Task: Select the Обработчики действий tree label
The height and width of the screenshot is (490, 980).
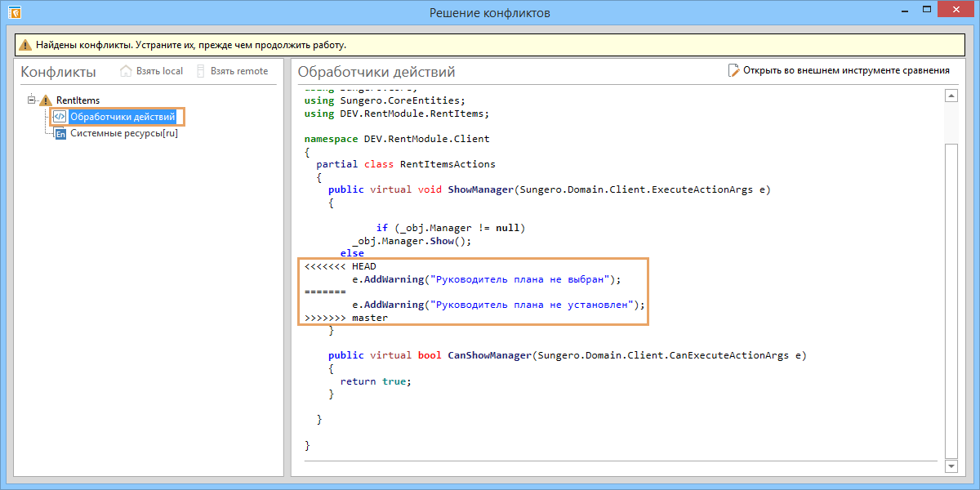Action: click(122, 117)
